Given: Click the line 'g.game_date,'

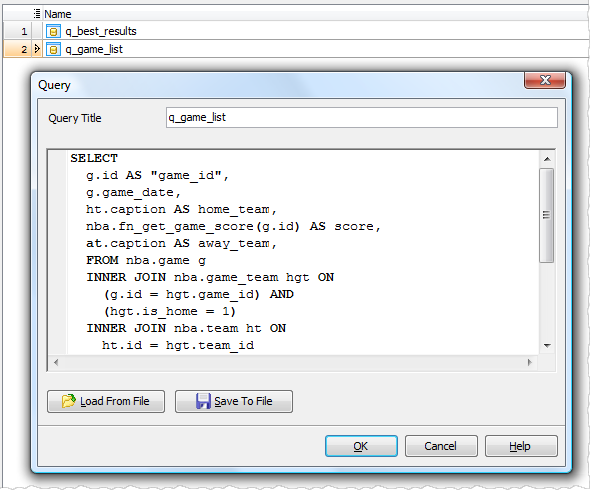Looking at the screenshot, I should [x=134, y=192].
